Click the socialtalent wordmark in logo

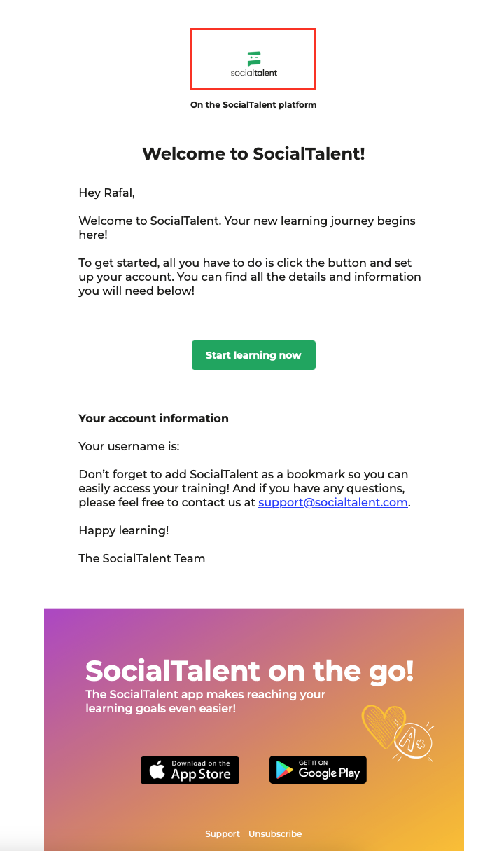(253, 72)
